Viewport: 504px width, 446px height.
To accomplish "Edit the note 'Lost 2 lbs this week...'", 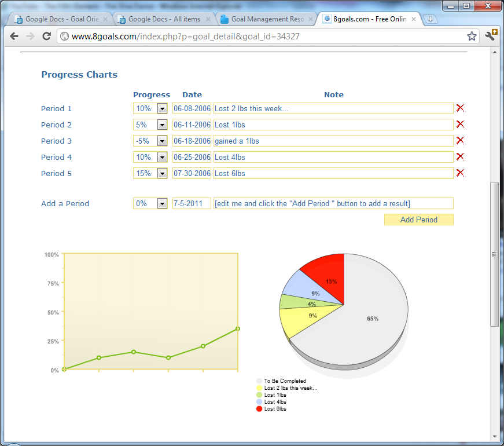I will tap(333, 108).
